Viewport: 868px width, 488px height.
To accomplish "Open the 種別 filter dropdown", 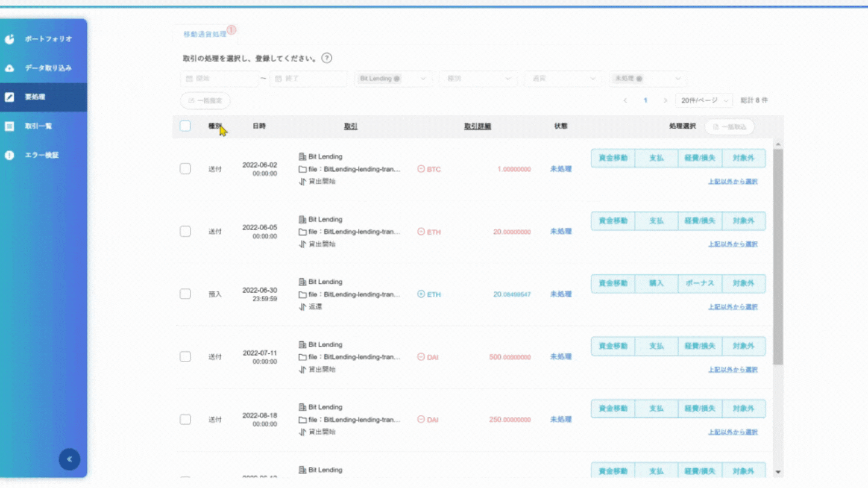I will [x=479, y=79].
